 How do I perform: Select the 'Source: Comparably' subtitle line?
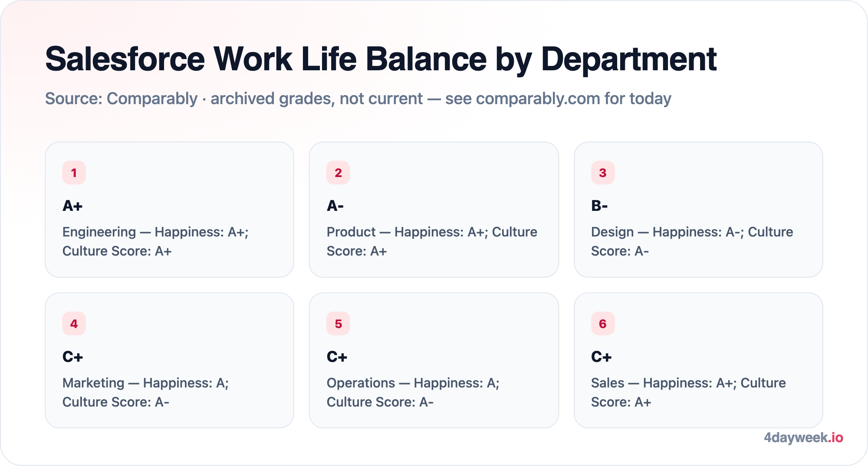point(358,98)
